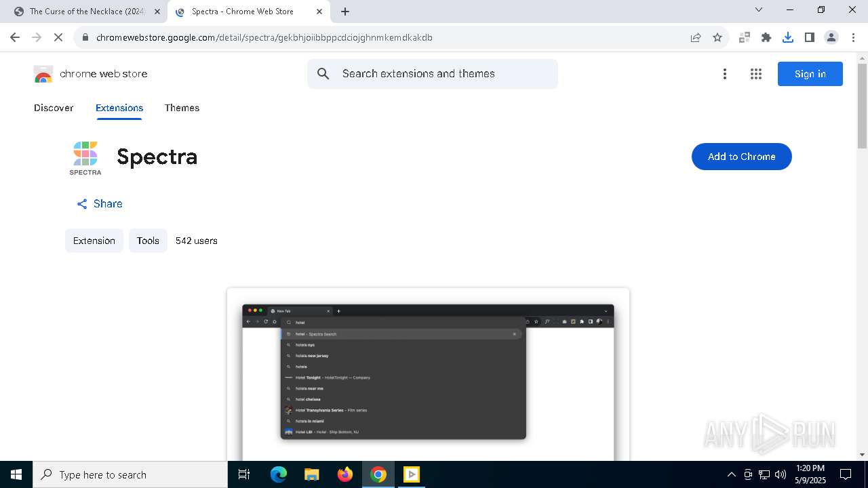Click the Windows taskbar search box
868x488 pixels.
130,474
